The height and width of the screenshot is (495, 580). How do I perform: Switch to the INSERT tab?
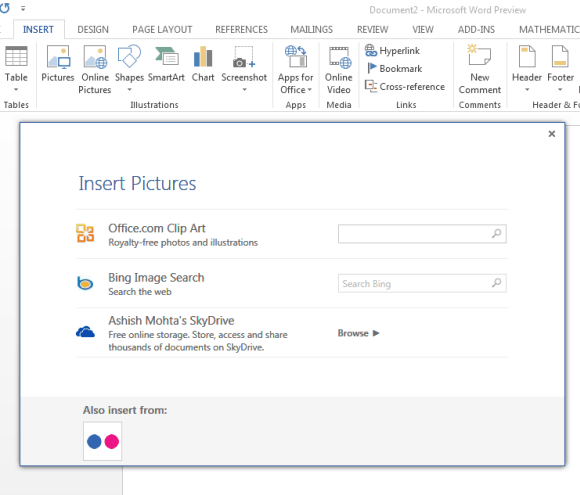pyautogui.click(x=38, y=30)
